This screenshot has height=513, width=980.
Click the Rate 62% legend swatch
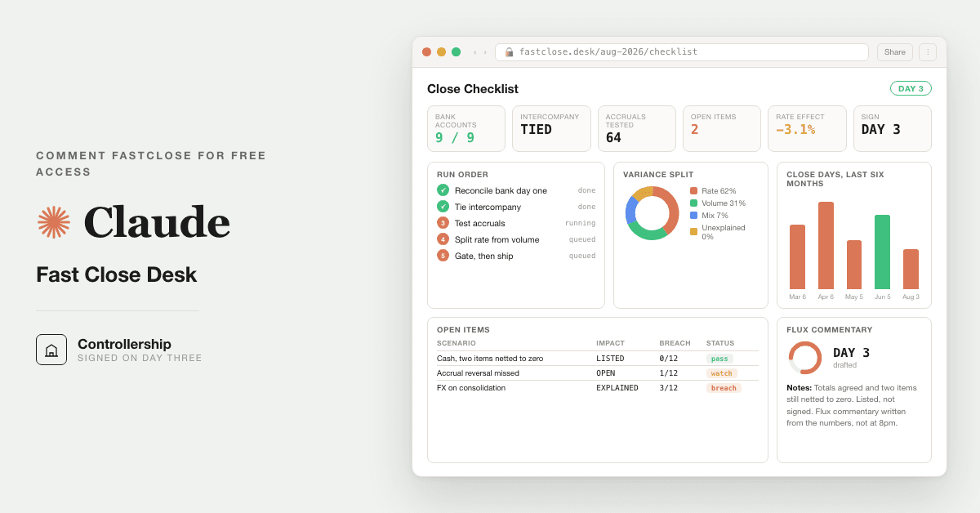(693, 190)
